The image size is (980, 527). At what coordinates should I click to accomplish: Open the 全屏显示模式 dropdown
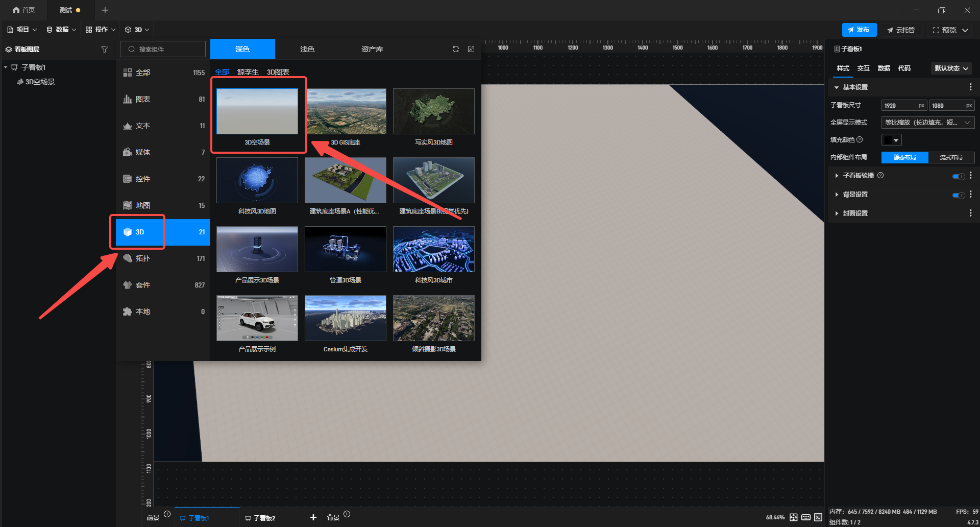coord(927,123)
